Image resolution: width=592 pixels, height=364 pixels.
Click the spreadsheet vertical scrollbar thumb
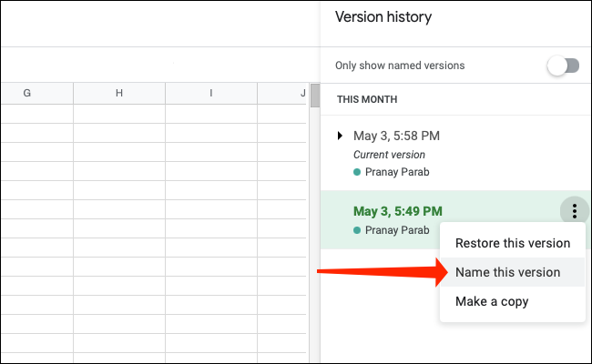click(315, 96)
